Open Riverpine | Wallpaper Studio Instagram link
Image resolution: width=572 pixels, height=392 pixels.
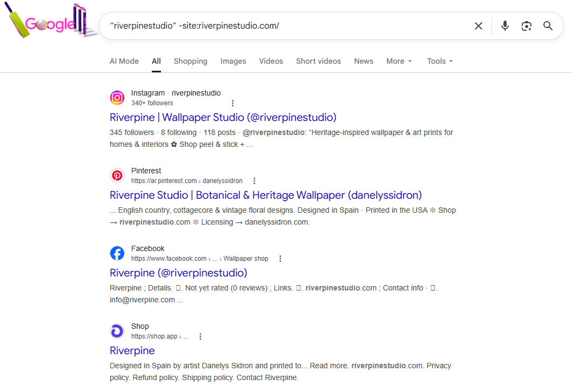pos(223,117)
